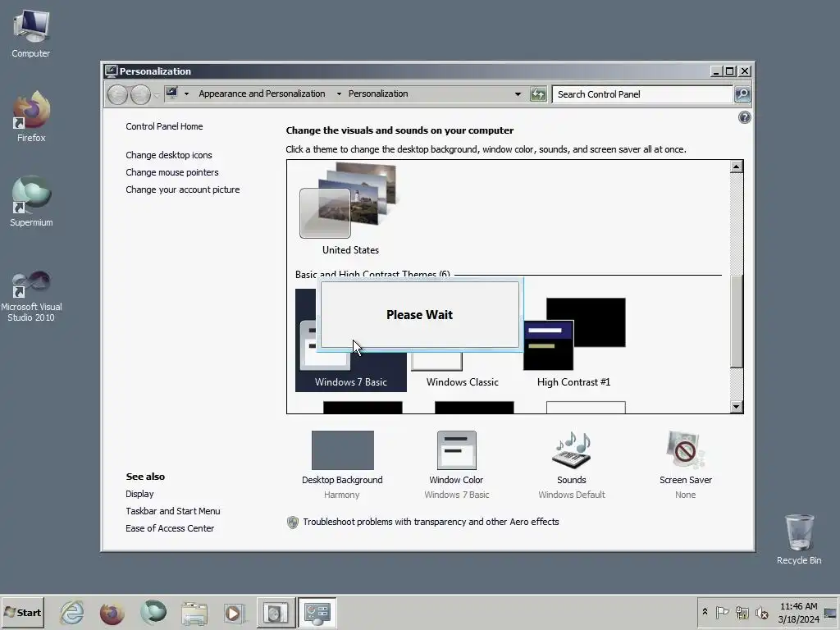840x630 pixels.
Task: Open Sounds settings
Action: [x=571, y=465]
